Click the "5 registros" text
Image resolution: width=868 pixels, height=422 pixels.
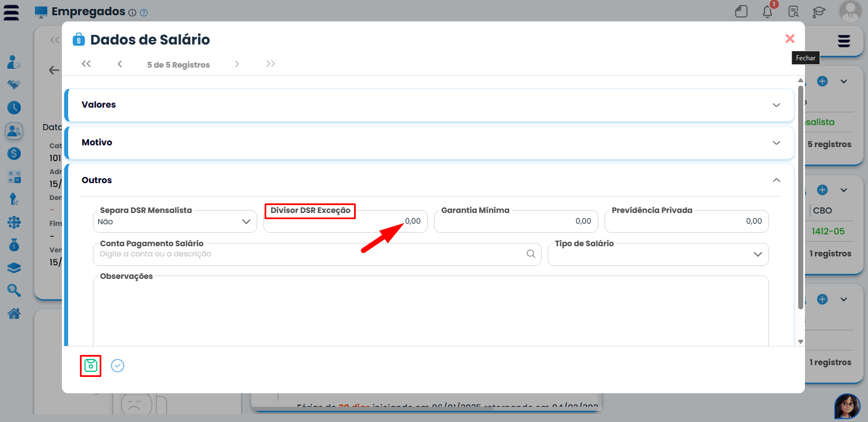point(830,144)
